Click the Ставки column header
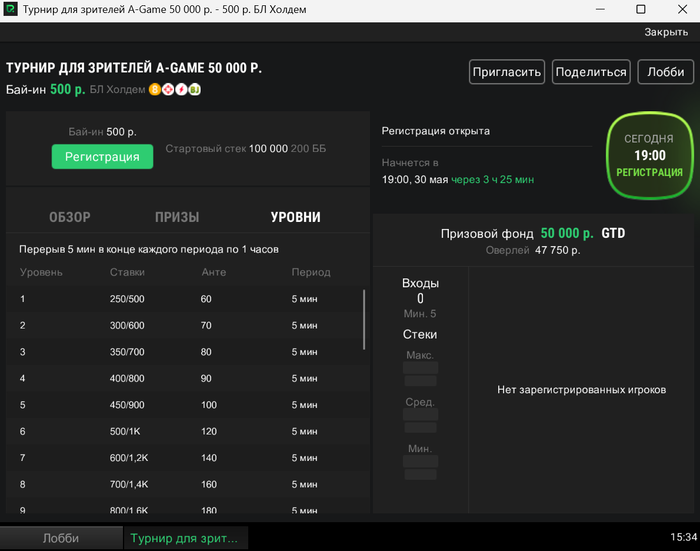Viewport: 700px width, 551px height. tap(127, 272)
